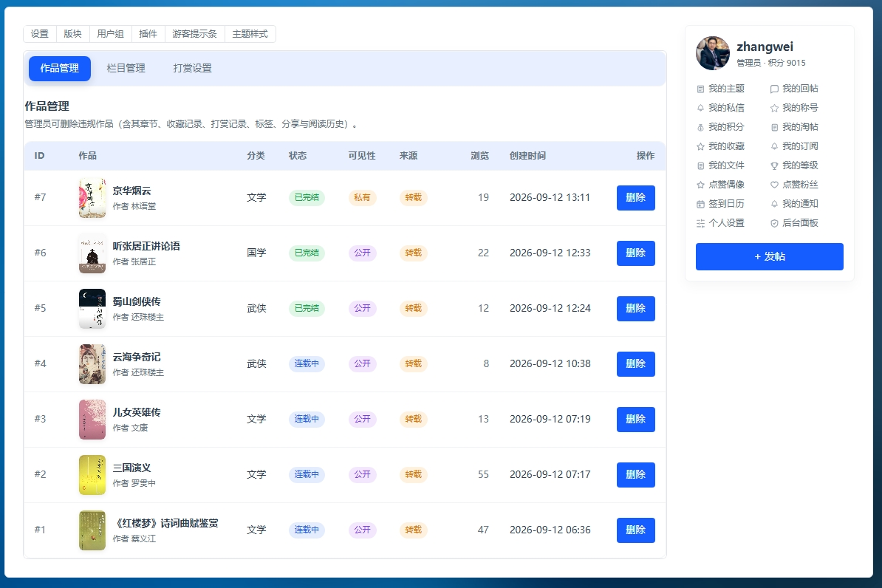Screen dimensions: 882x588
Task: Open the 京华烟云 book cover
Action: point(92,197)
